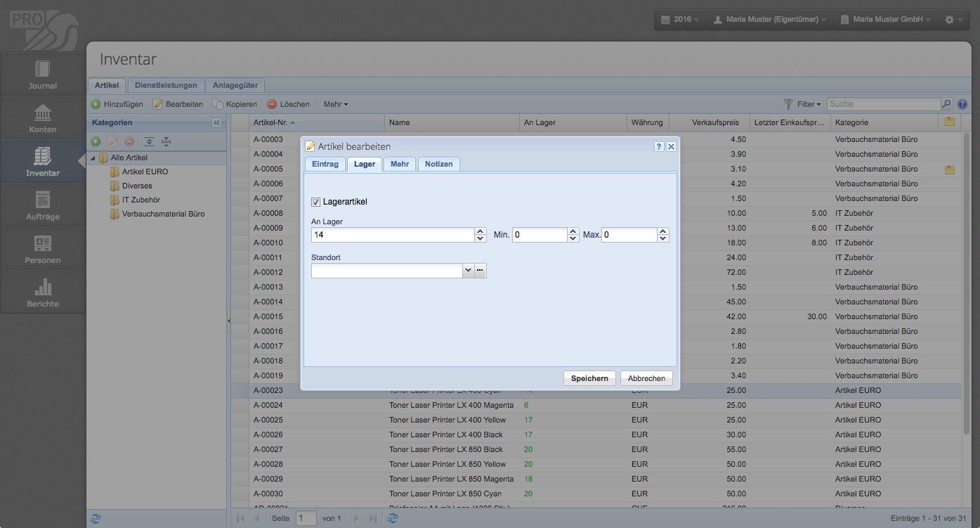Open the Notizen tab in the dialog
Viewport: 980px width, 528px height.
tap(438, 164)
